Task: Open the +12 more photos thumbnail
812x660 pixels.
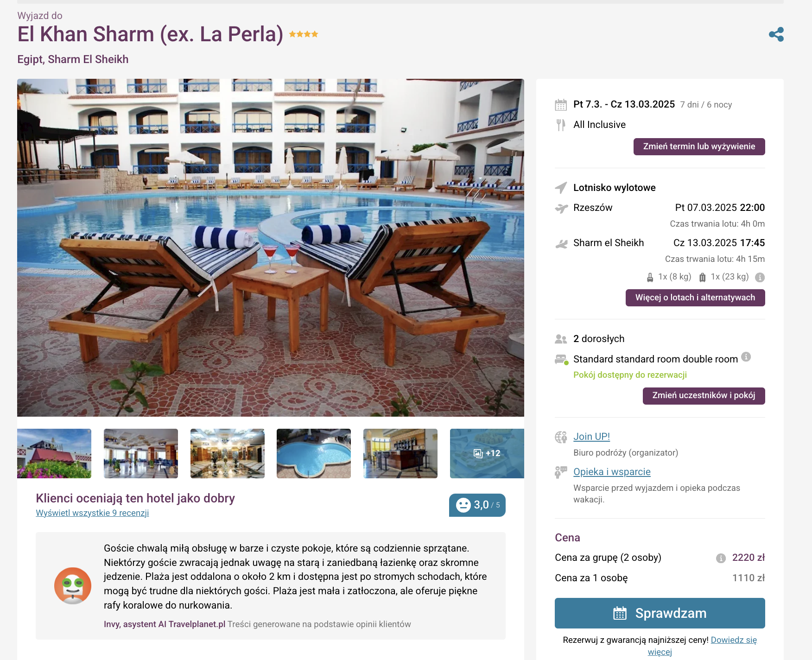Action: tap(487, 453)
